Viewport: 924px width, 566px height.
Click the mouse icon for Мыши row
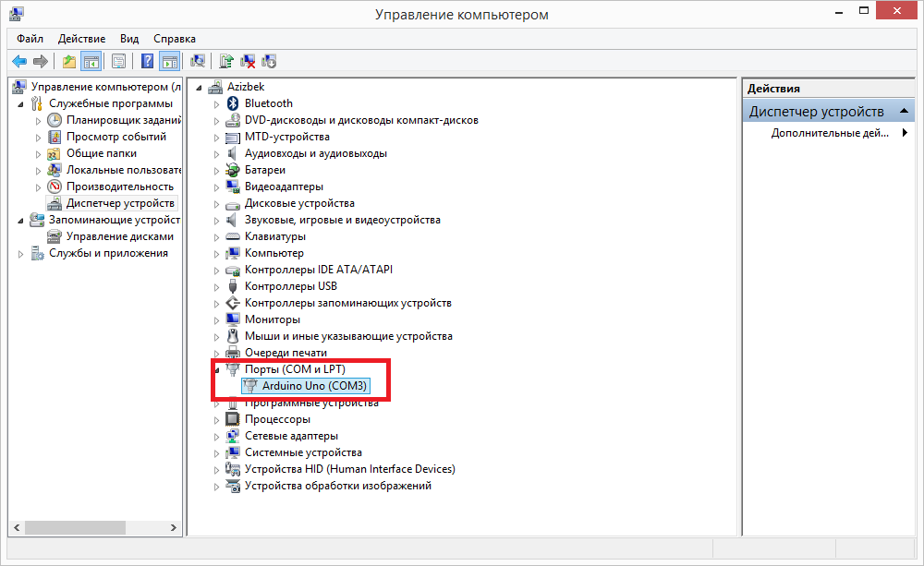pos(233,336)
